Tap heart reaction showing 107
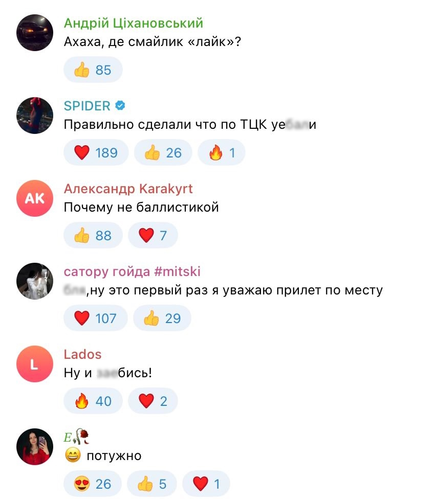436x504 pixels. tap(96, 318)
